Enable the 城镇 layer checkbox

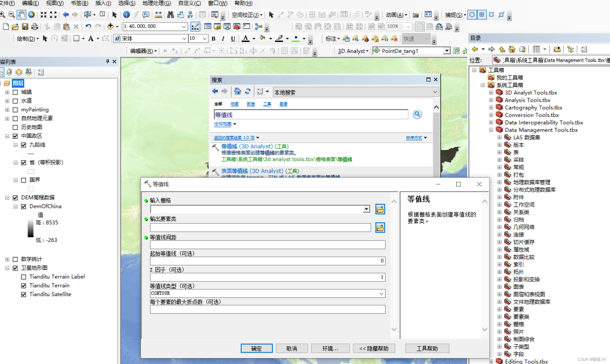pos(16,92)
